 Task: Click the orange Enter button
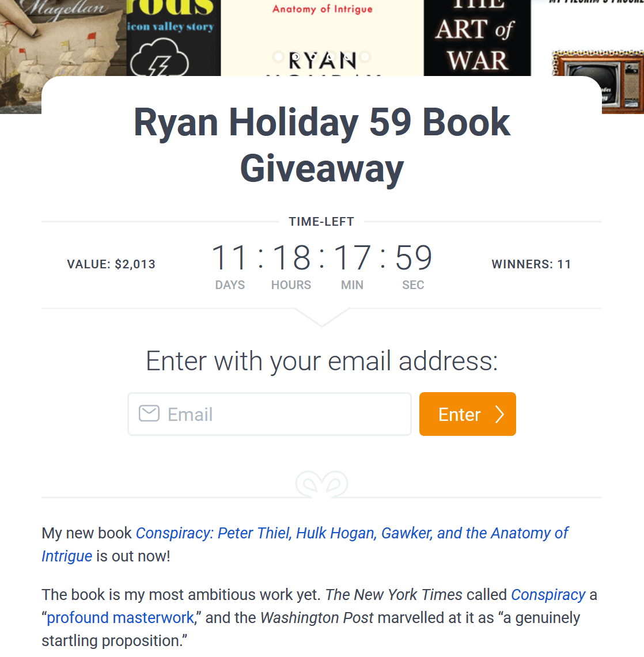[x=468, y=414]
